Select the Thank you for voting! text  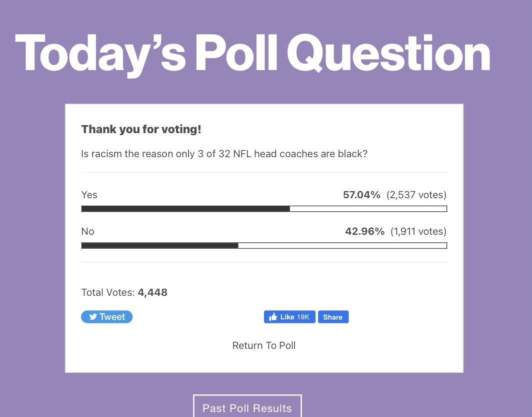pyautogui.click(x=141, y=130)
